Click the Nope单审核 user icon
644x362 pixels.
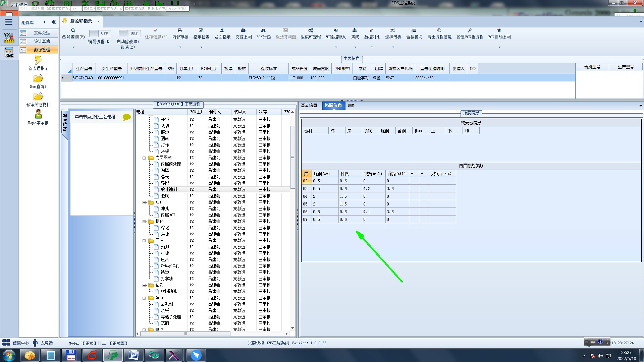38,114
